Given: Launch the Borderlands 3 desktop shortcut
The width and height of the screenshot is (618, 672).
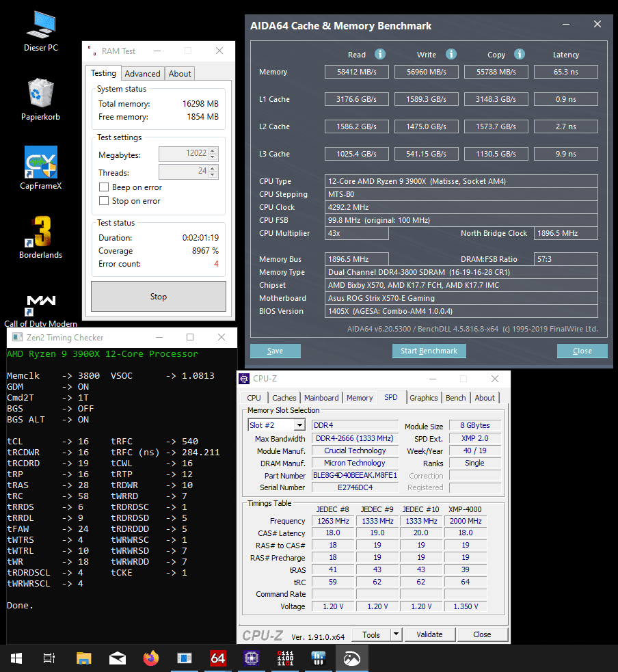Looking at the screenshot, I should click(x=41, y=237).
